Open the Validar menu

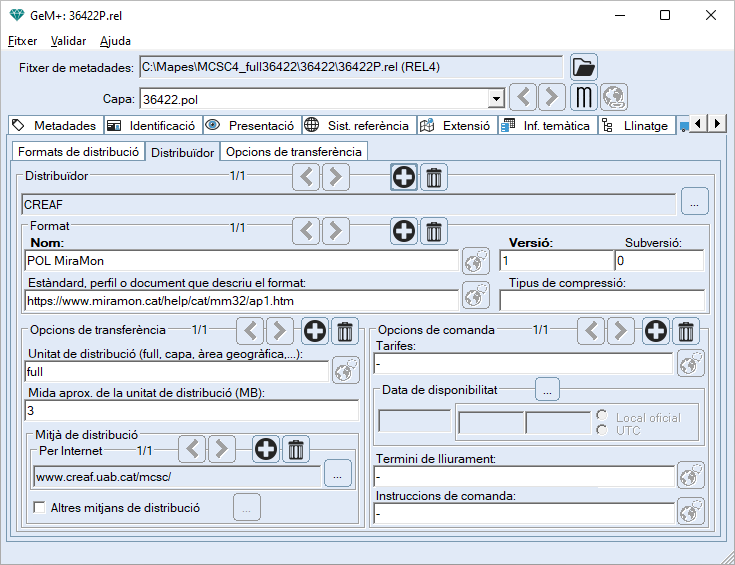(68, 41)
